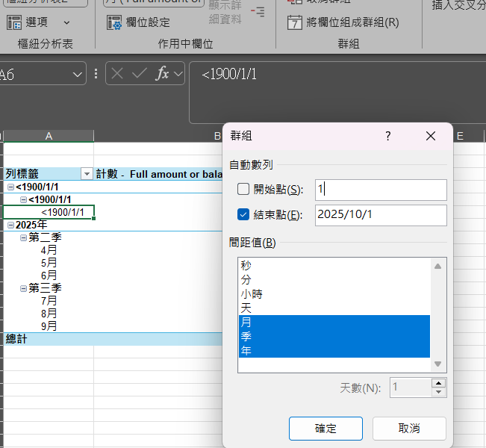Image resolution: width=486 pixels, height=448 pixels.
Task: Click the 確定 button
Action: coord(325,429)
